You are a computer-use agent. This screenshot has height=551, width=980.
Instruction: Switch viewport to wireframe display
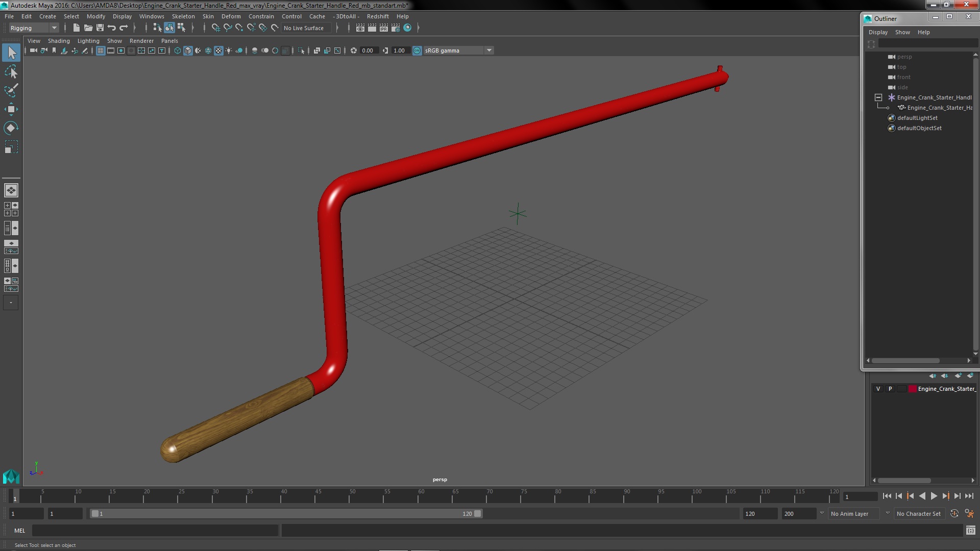[x=178, y=51]
